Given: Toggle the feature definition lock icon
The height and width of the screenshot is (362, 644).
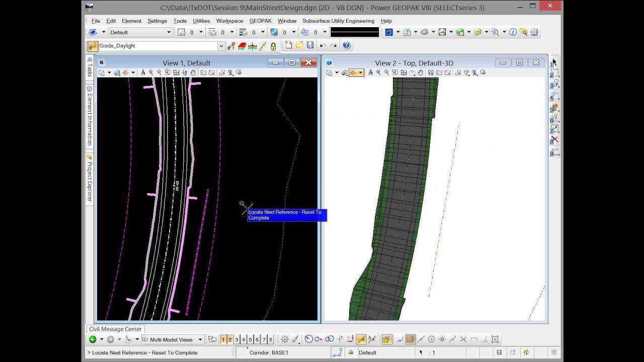Looking at the screenshot, I should [x=273, y=46].
